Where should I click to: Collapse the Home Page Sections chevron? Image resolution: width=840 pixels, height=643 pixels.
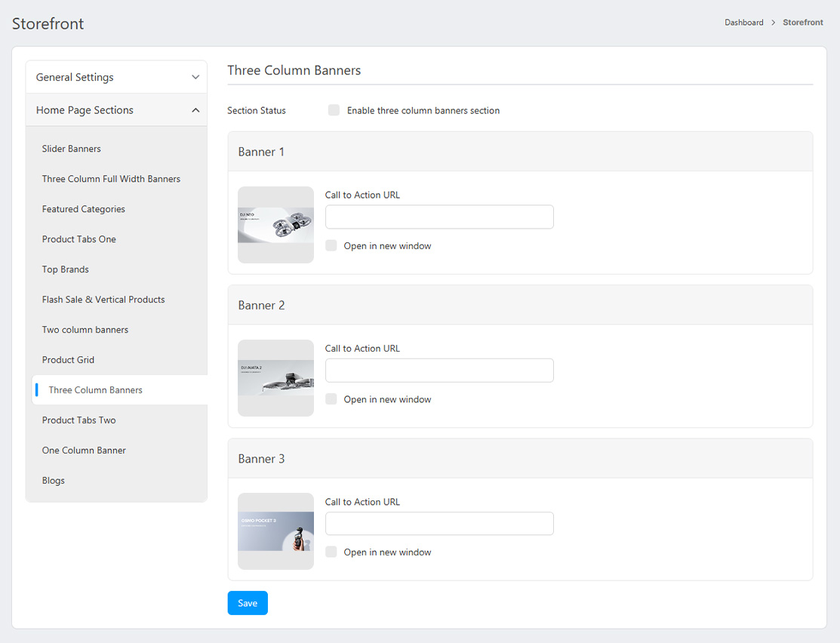tap(195, 110)
